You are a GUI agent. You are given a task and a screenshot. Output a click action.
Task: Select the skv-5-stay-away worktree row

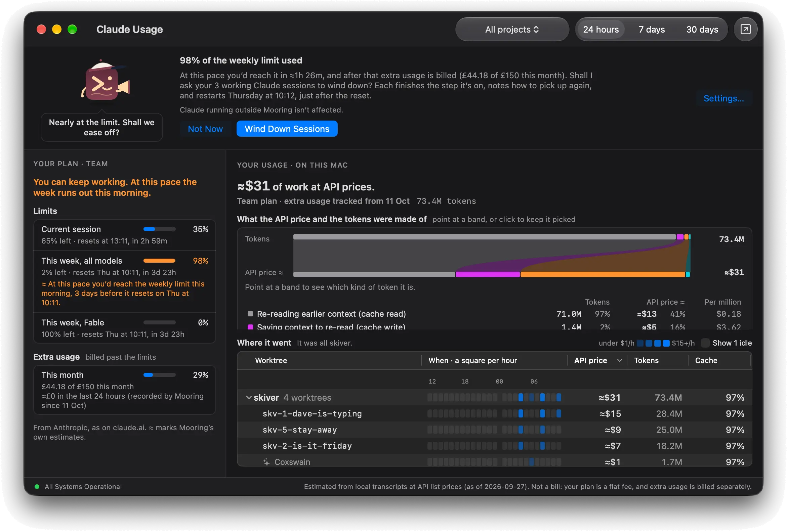point(494,430)
